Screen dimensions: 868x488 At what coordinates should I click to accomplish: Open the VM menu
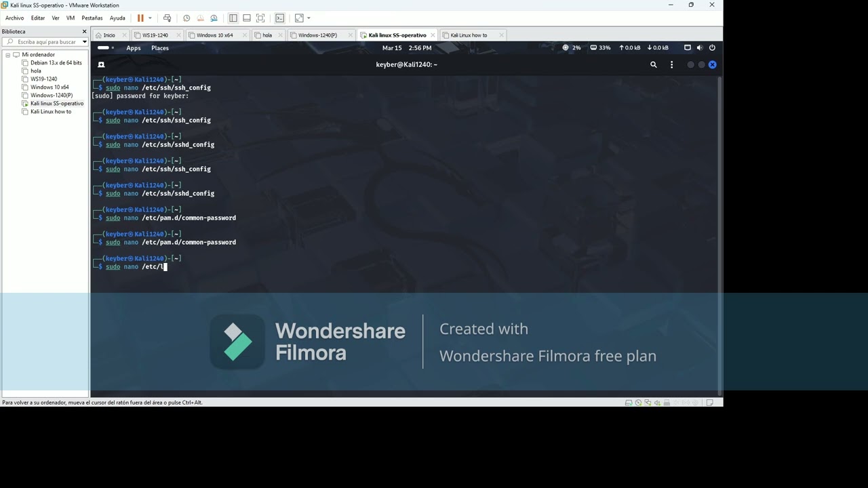[x=71, y=18]
